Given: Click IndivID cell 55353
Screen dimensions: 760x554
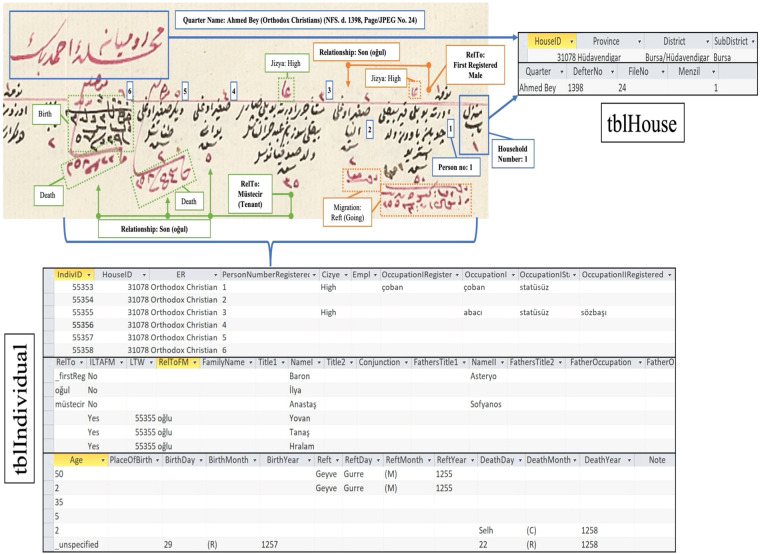Looking at the screenshot, I should click(82, 287).
